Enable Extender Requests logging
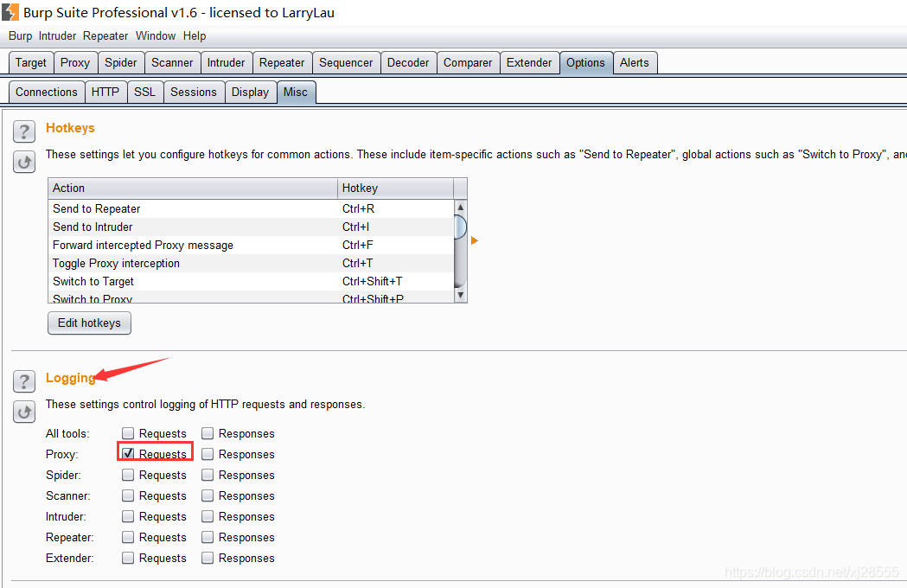Image resolution: width=907 pixels, height=588 pixels. (128, 558)
